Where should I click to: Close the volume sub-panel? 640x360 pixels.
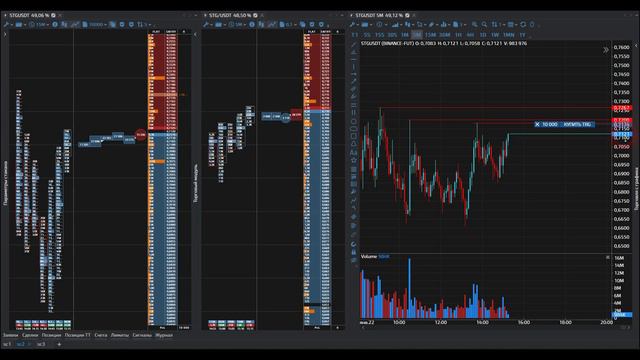point(607,257)
